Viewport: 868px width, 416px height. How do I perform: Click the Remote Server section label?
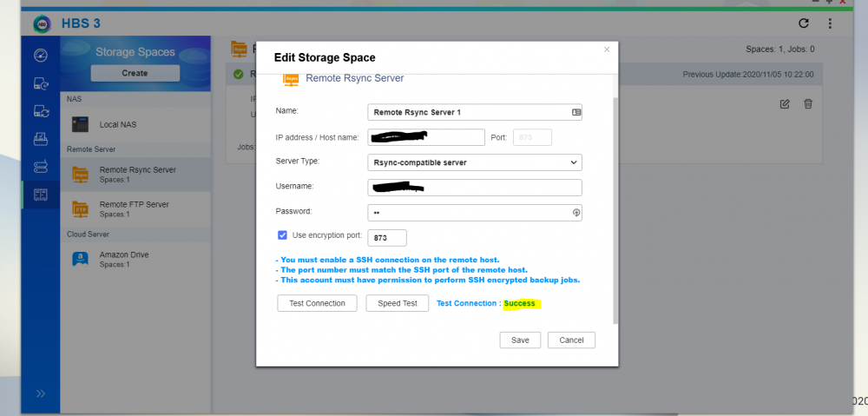coord(91,149)
